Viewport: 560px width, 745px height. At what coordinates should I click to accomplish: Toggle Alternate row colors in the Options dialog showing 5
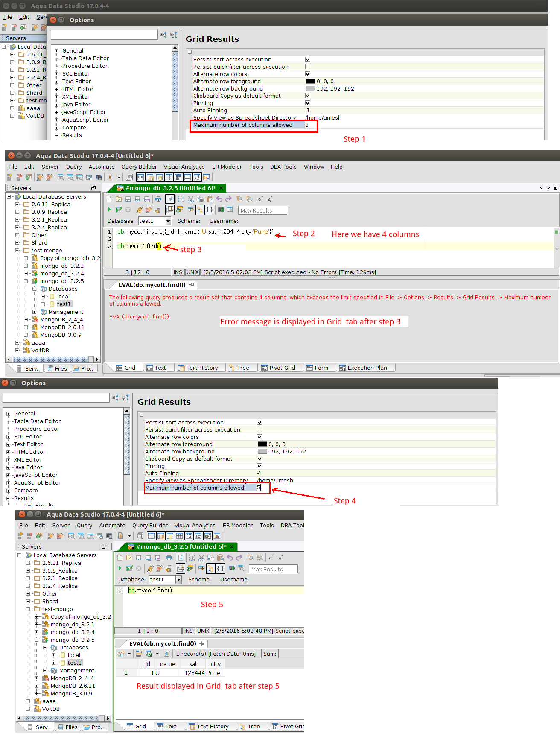click(260, 437)
